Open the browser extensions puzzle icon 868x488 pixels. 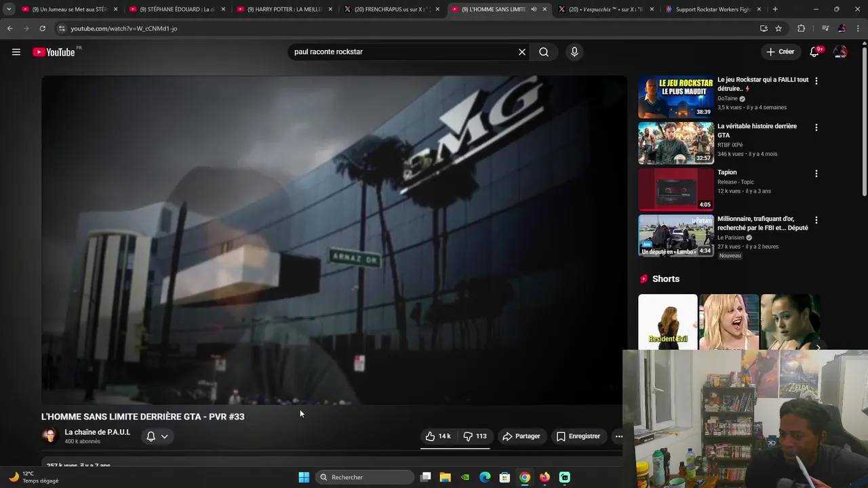tap(802, 28)
